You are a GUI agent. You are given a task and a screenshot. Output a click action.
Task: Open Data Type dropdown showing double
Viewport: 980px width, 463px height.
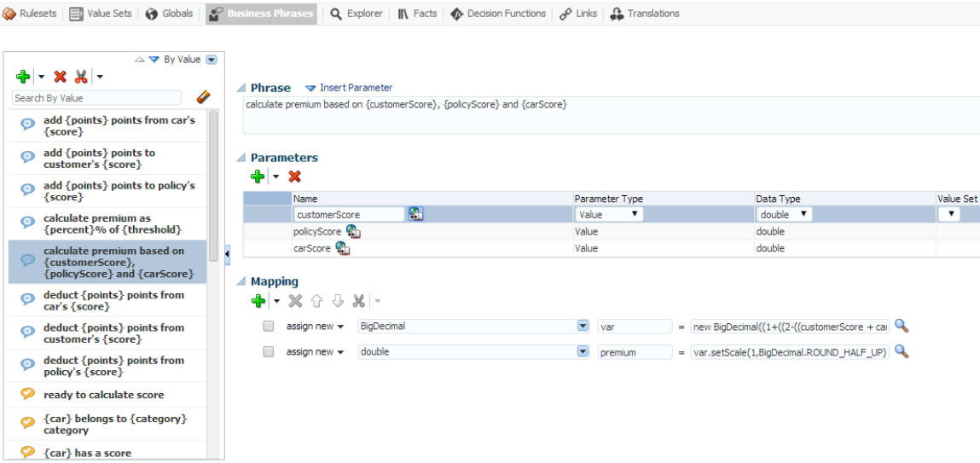coord(784,214)
